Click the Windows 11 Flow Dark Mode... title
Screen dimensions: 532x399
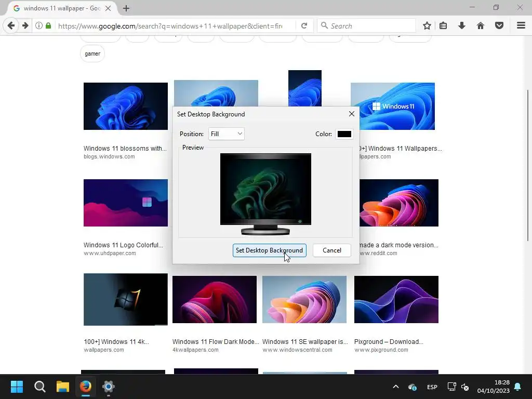[216, 342]
